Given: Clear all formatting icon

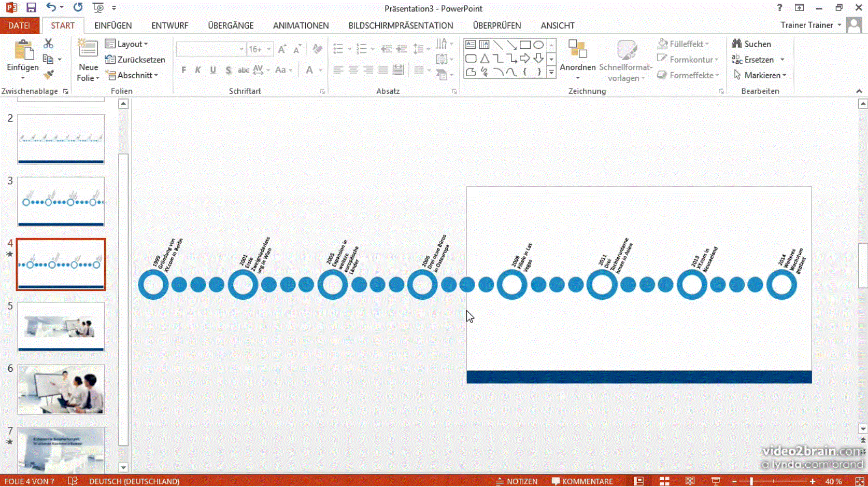Looking at the screenshot, I should click(318, 49).
